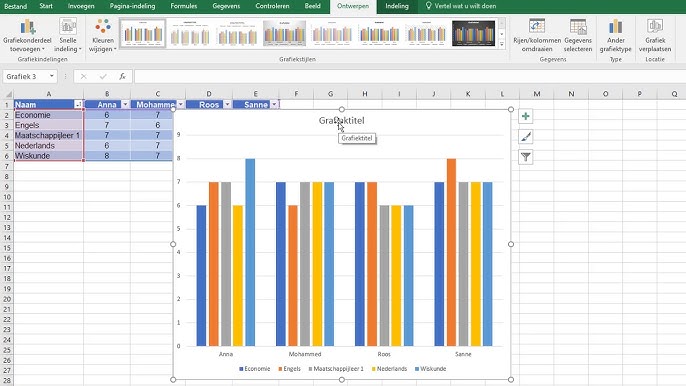The height and width of the screenshot is (386, 686).
Task: Select cell A4 Maatschappijleer 1
Action: [49, 135]
